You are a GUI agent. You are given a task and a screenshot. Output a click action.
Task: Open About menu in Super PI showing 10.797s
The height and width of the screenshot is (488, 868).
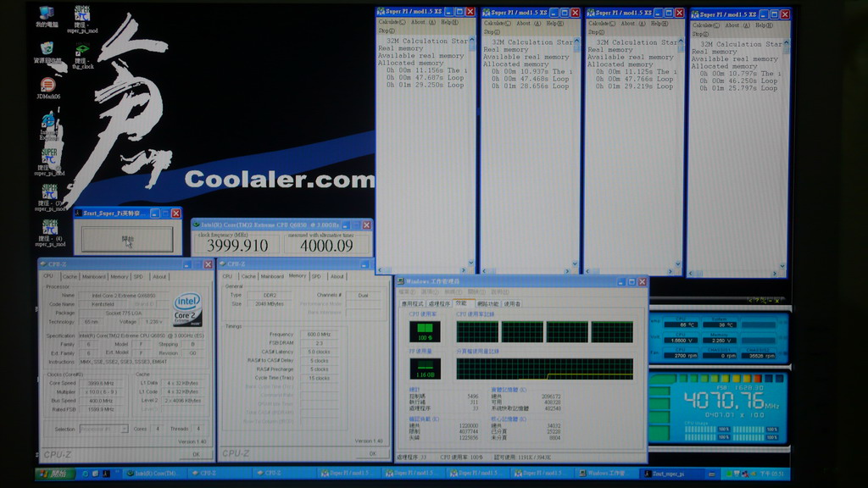(737, 25)
